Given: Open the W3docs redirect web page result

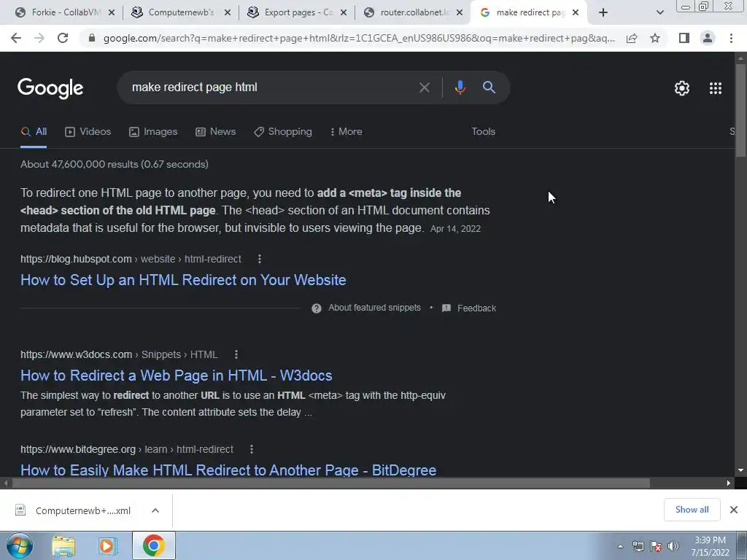Looking at the screenshot, I should pos(177,376).
